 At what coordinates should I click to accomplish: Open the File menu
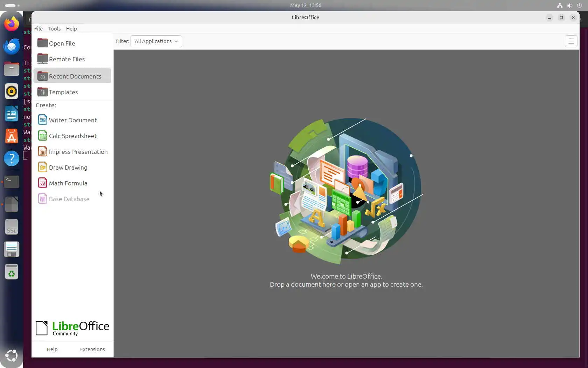(x=38, y=29)
